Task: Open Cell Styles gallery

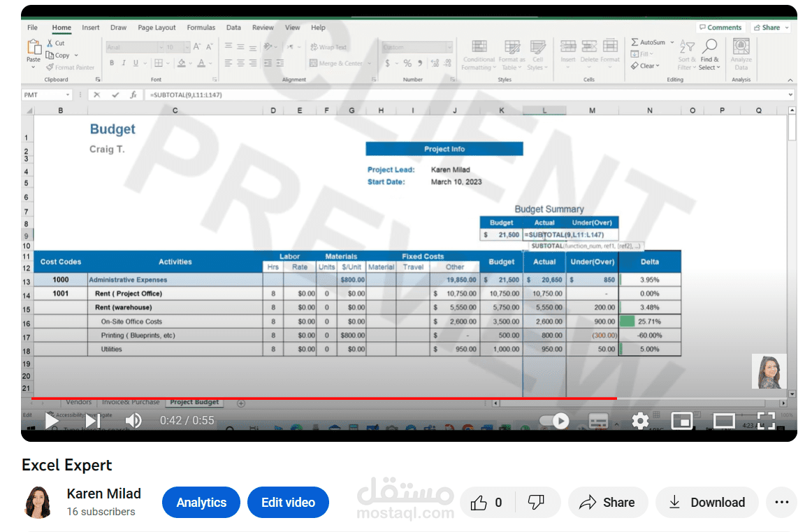Action: [x=537, y=55]
